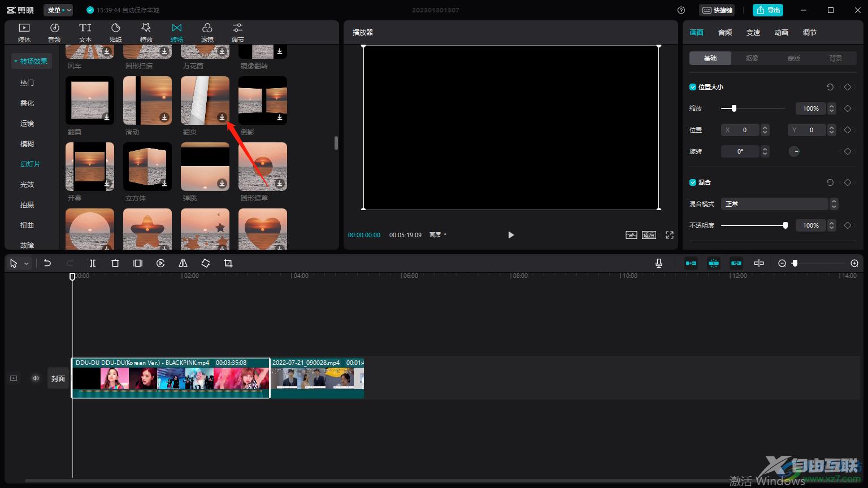This screenshot has width=868, height=488.
Task: Open the 特效 effects tab
Action: tap(146, 32)
